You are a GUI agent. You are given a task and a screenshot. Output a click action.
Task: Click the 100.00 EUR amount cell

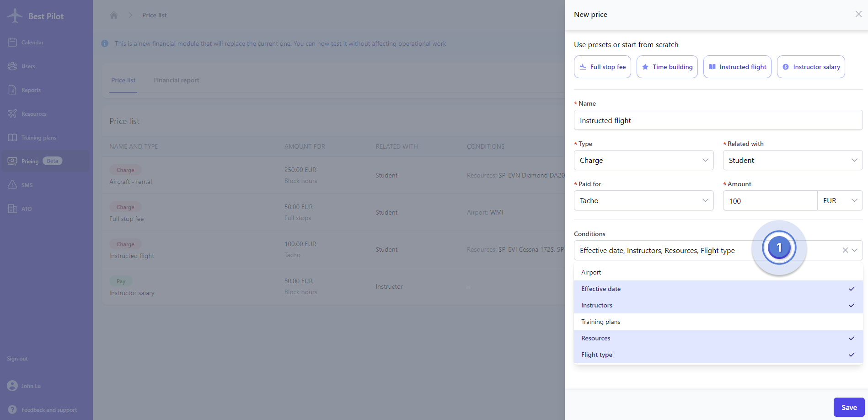click(300, 244)
